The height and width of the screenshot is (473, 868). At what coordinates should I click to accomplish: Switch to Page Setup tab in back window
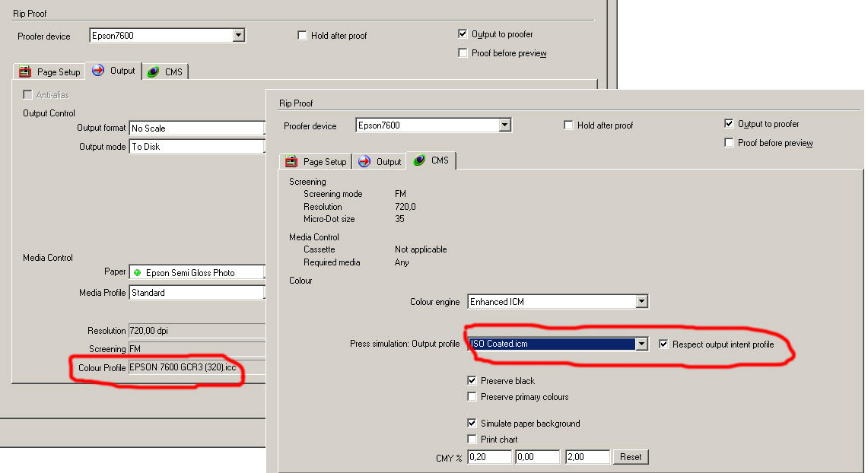[x=49, y=71]
